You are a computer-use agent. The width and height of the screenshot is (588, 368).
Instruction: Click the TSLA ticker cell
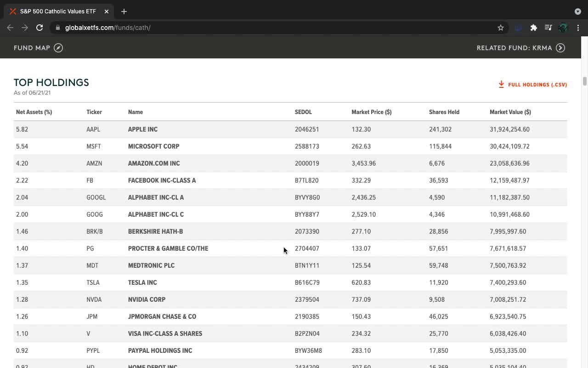[x=93, y=282]
